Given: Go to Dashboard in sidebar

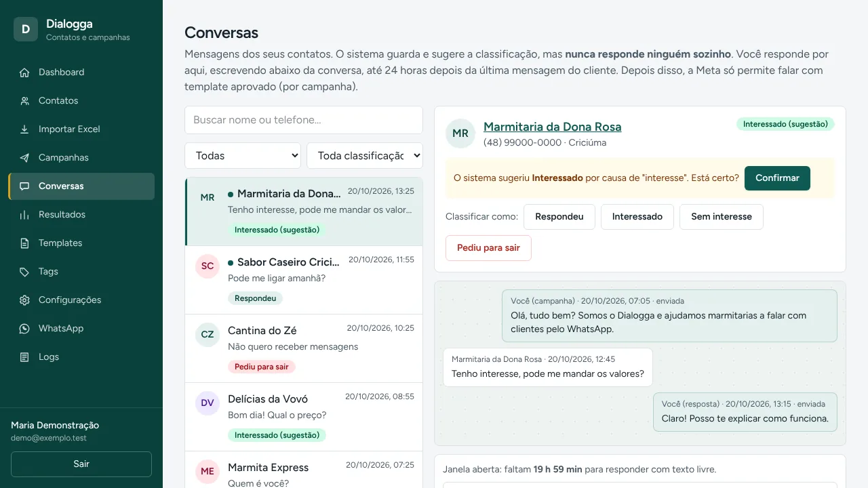Looking at the screenshot, I should tap(81, 73).
